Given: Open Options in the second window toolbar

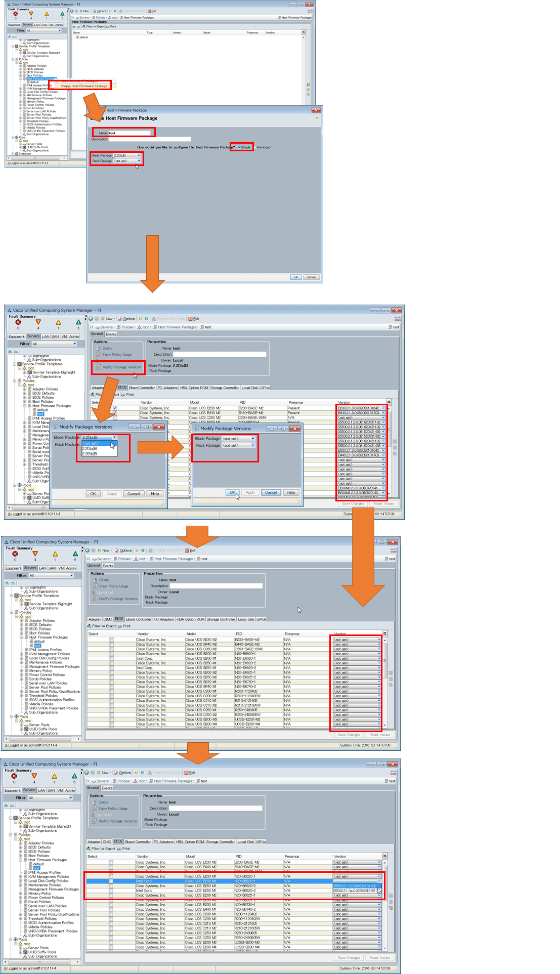Looking at the screenshot, I should click(x=127, y=319).
